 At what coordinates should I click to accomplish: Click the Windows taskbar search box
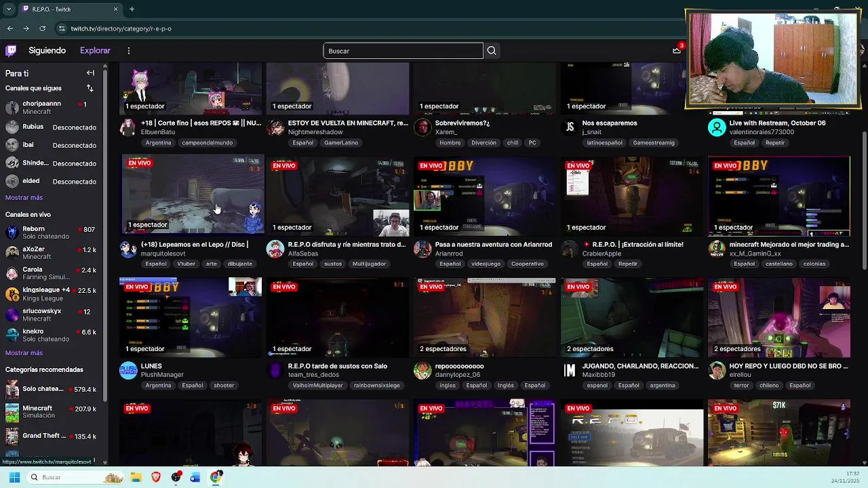tap(76, 477)
